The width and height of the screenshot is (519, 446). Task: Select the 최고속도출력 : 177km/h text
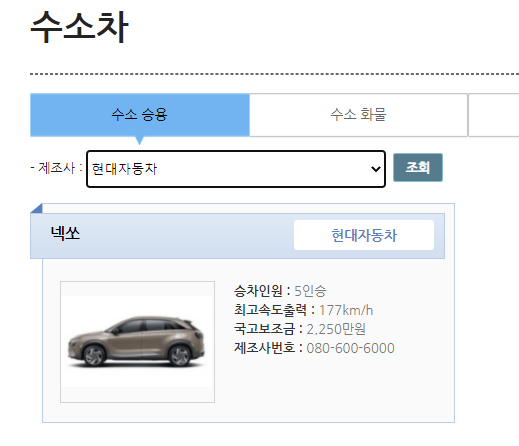pos(303,310)
